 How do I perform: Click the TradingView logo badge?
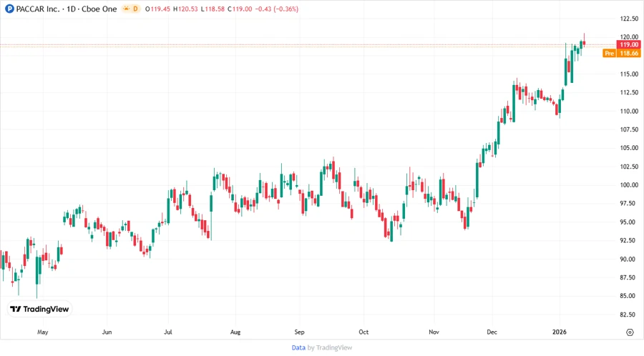point(39,310)
